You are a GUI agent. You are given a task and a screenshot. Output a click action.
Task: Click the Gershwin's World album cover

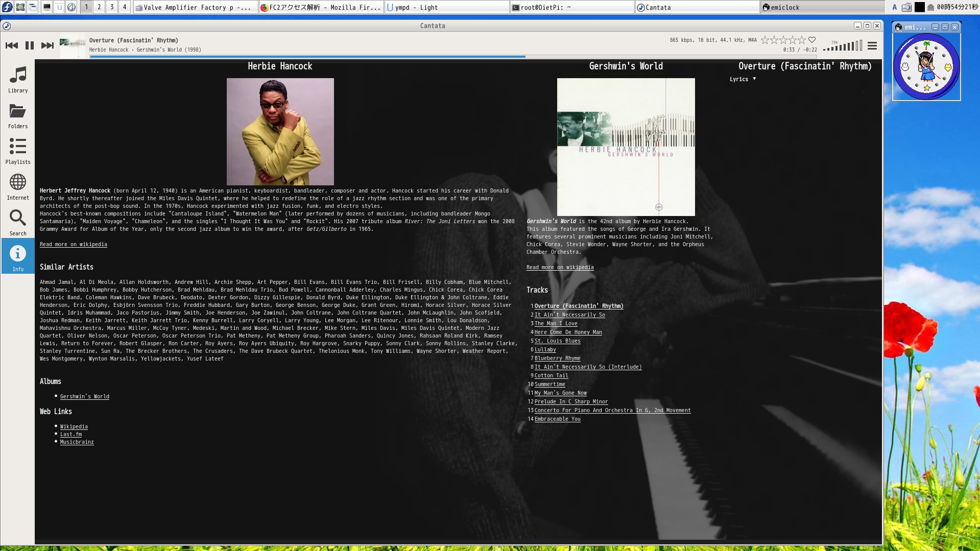pos(626,147)
